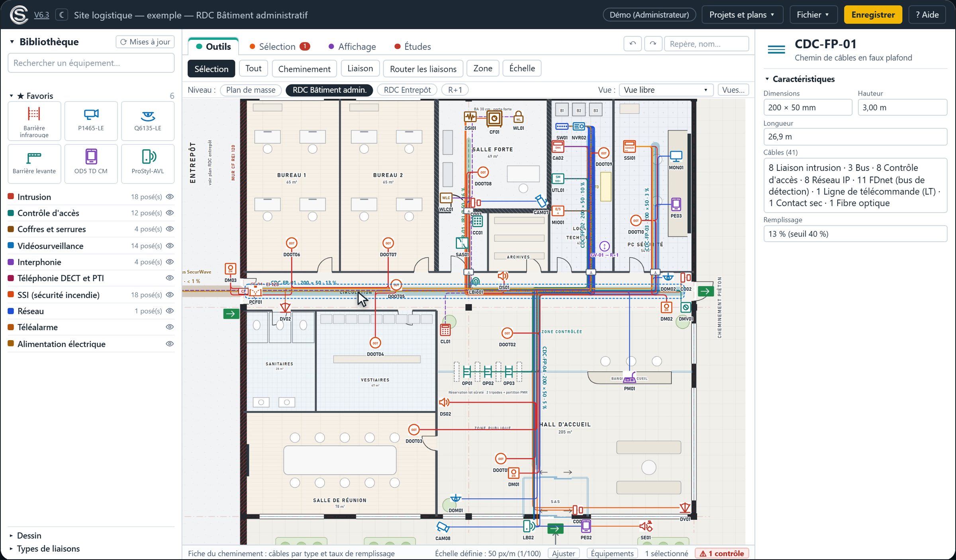Toggle dark mode moon icon

coord(61,15)
